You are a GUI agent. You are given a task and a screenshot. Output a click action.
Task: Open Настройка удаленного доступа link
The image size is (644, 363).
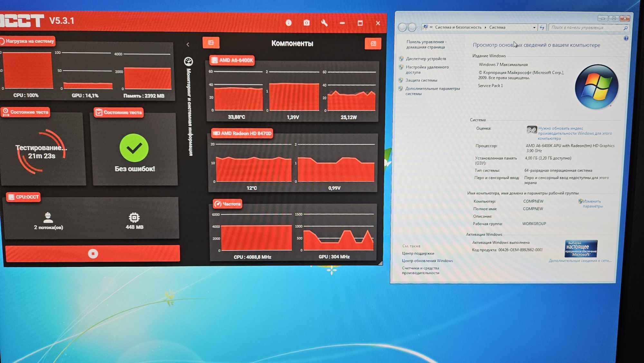427,70
